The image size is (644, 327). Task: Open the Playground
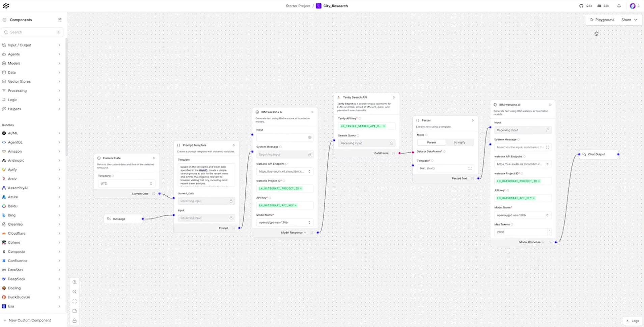(602, 20)
